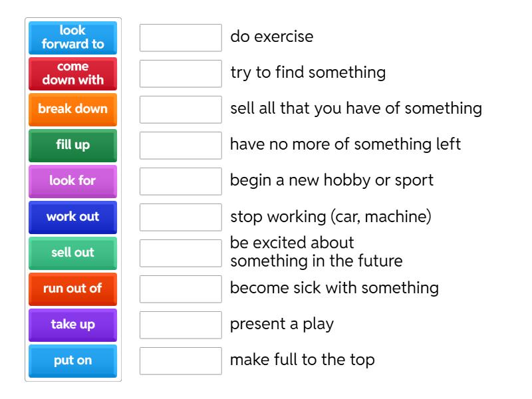This screenshot has height=399, width=532.
Task: Click the pink 'look for' tile
Action: click(73, 181)
